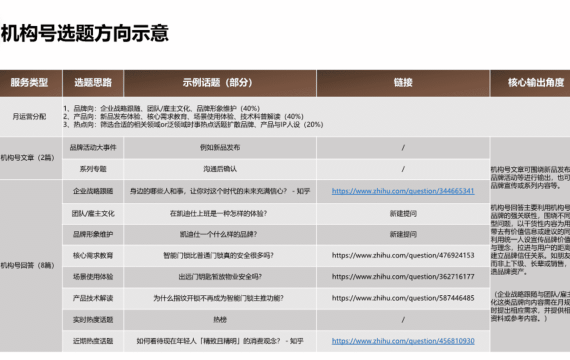Click the line starting with 3、热点向
570x360 pixels.
pyautogui.click(x=193, y=124)
